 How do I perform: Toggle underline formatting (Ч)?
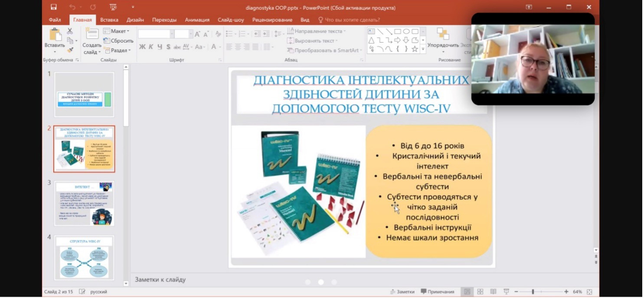[160, 47]
